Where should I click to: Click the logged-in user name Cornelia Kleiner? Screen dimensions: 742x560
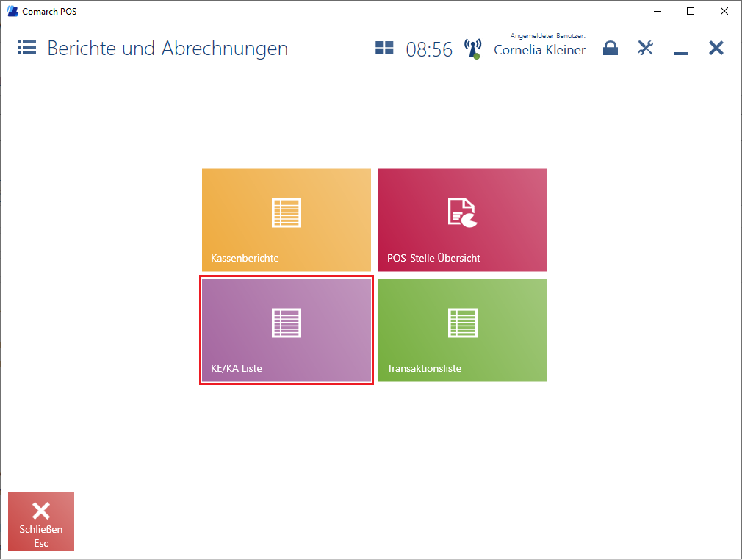click(539, 51)
